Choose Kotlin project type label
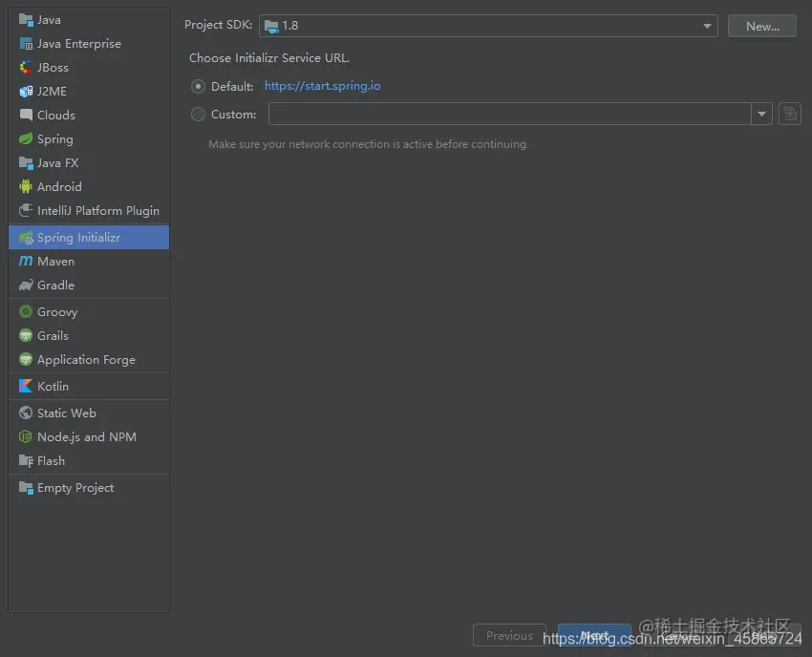This screenshot has width=812, height=657. point(53,386)
